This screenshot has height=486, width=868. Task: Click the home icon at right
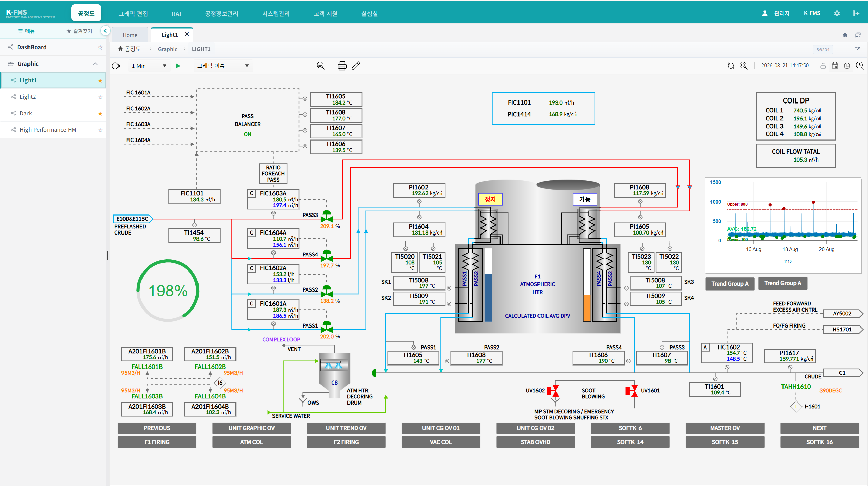click(x=845, y=35)
